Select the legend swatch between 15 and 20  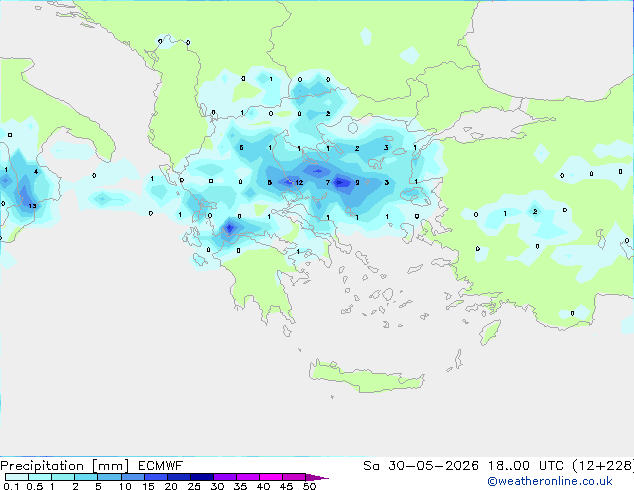pos(156,477)
